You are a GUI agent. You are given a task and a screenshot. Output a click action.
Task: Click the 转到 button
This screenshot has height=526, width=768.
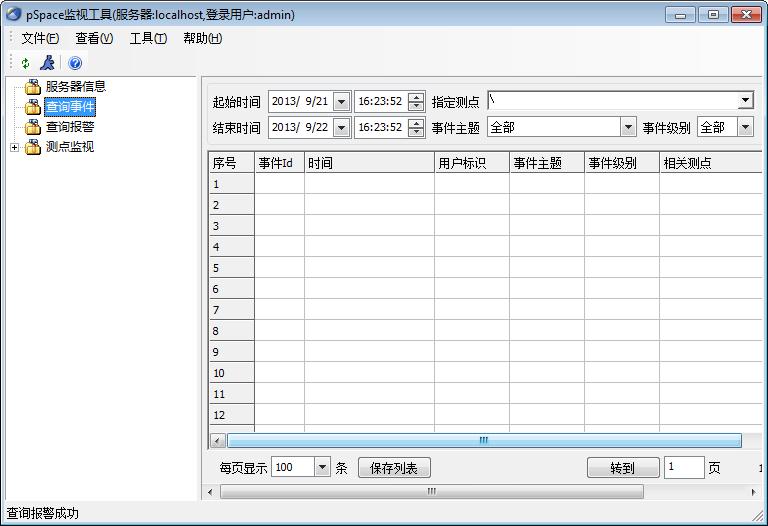[622, 468]
